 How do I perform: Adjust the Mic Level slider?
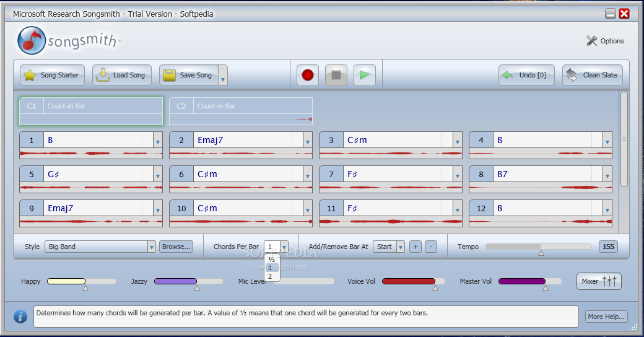click(x=304, y=281)
